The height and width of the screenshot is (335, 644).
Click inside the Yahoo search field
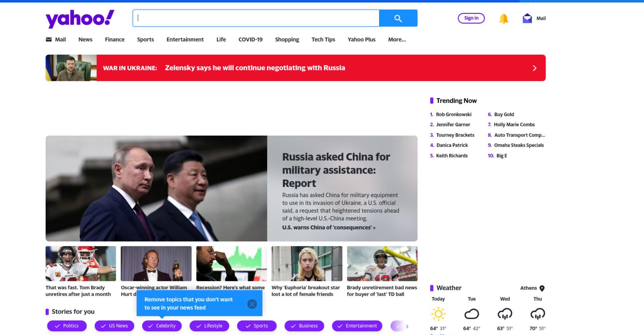pos(256,18)
